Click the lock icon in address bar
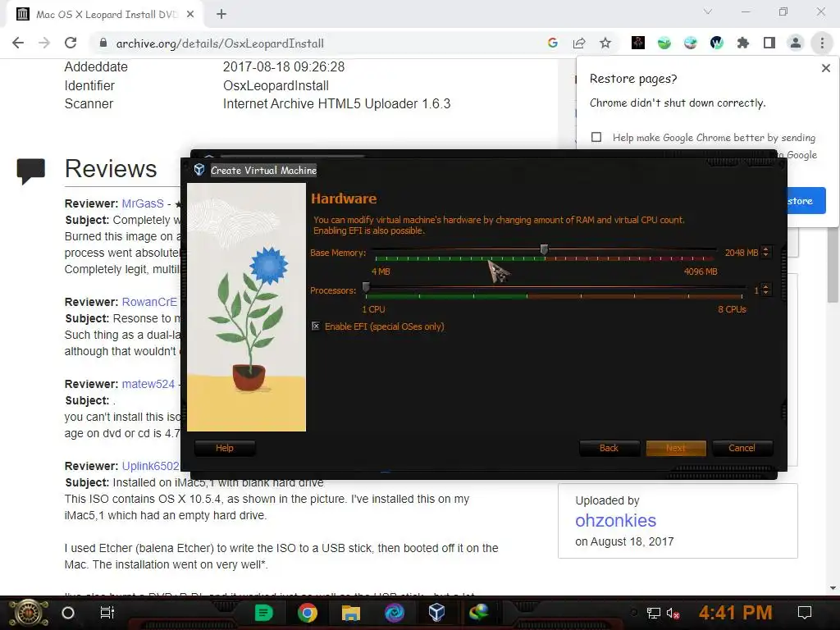Screen dimensions: 840x630 [x=103, y=43]
